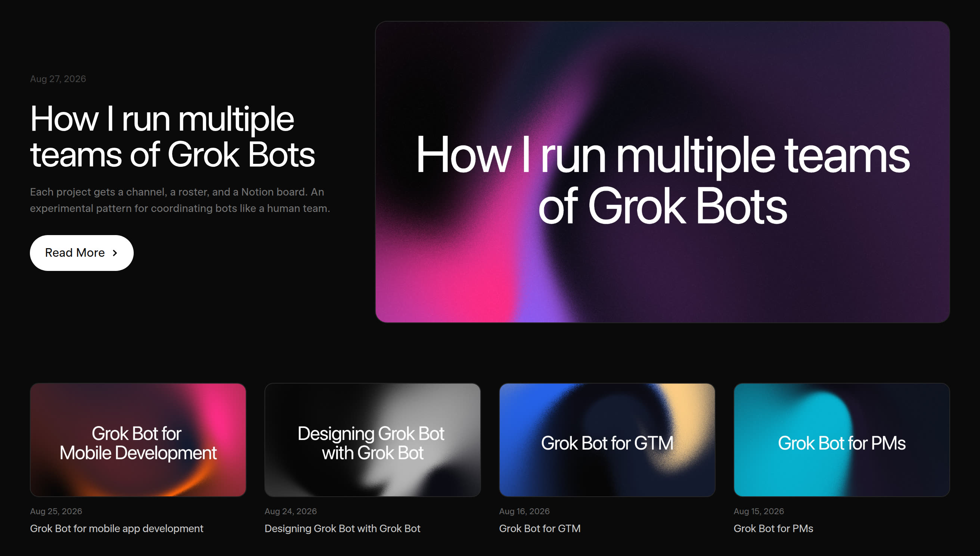Open 'Grok Bot for mobile app development' title link
The width and height of the screenshot is (980, 556).
pos(117,528)
